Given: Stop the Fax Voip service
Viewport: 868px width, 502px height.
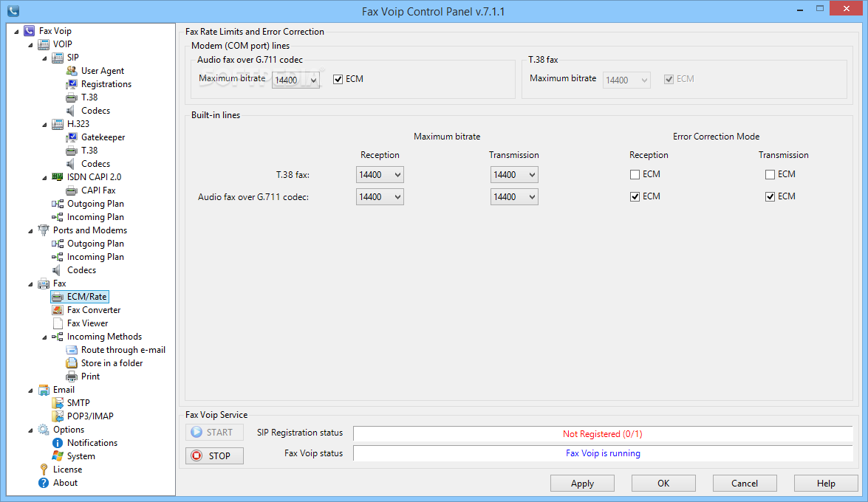Looking at the screenshot, I should coord(215,455).
